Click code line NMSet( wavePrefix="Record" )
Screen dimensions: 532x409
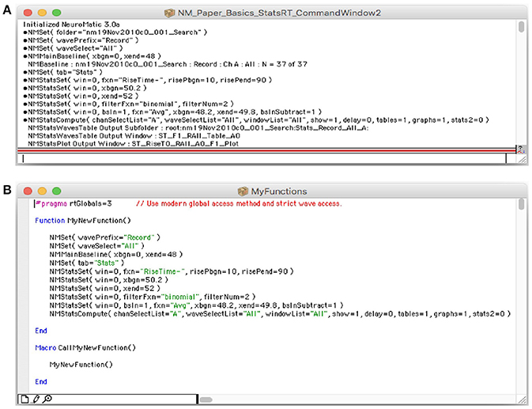click(x=105, y=237)
